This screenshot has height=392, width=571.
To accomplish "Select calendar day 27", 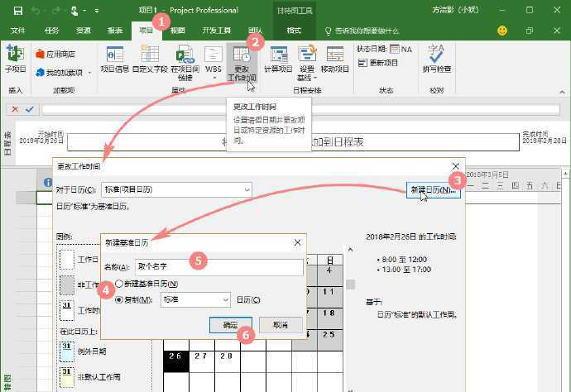I will coord(202,361).
